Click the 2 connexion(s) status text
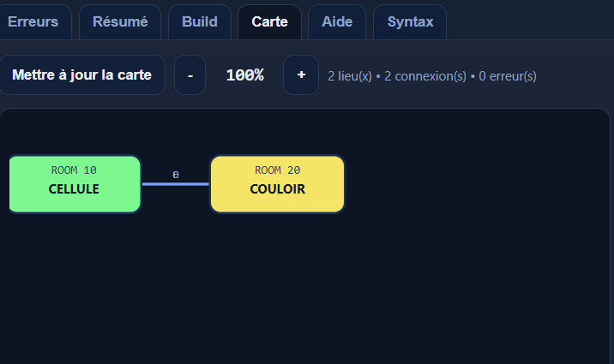This screenshot has height=364, width=614. point(425,76)
